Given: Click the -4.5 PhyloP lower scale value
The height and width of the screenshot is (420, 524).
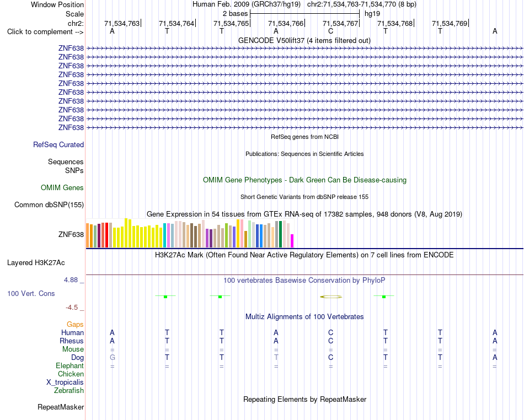Looking at the screenshot, I should [x=72, y=307].
